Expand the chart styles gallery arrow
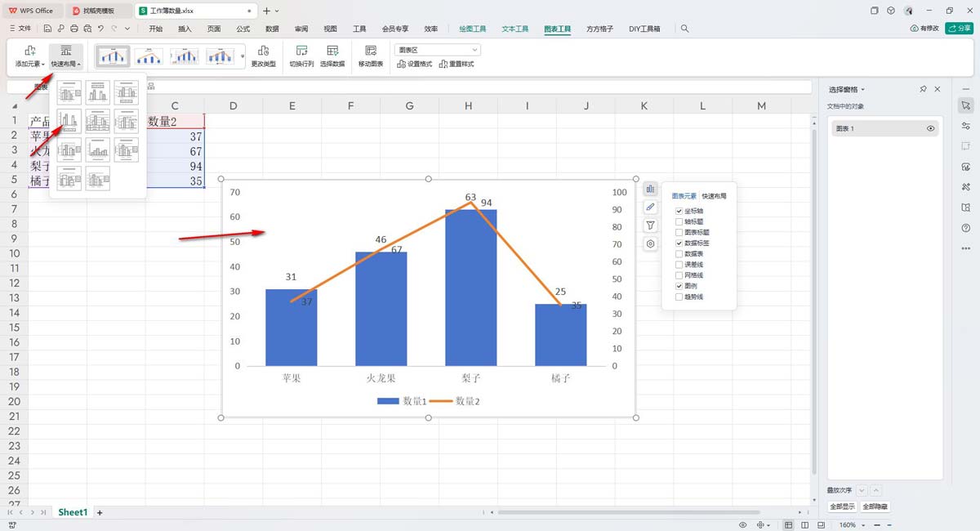Screen dimensions: 980x531 click(243, 56)
